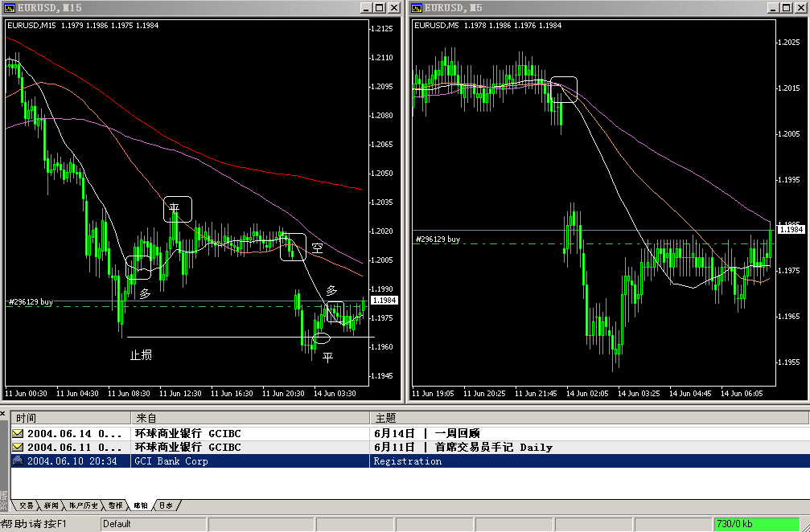The image size is (810, 532).
Task: Click the EURUSD,M5 chart window icon
Action: (x=417, y=8)
